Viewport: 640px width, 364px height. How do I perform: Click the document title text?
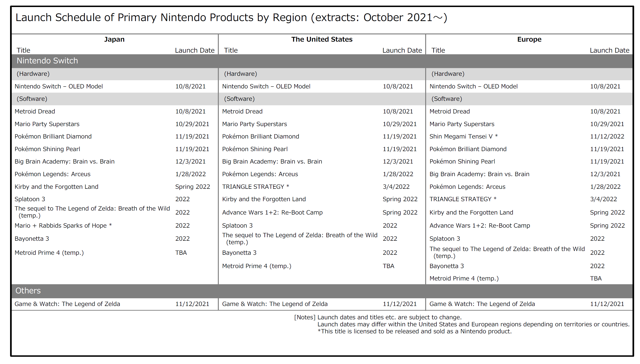(231, 18)
